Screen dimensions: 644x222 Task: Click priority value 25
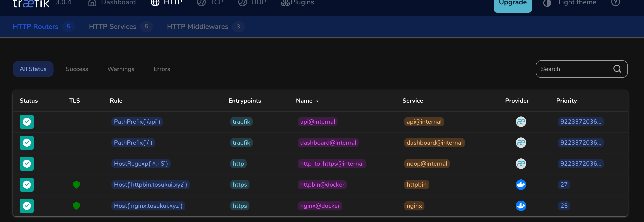click(564, 206)
